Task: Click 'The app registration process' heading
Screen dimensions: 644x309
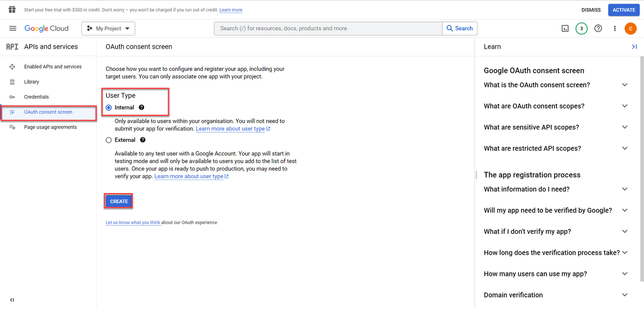Action: [x=532, y=175]
